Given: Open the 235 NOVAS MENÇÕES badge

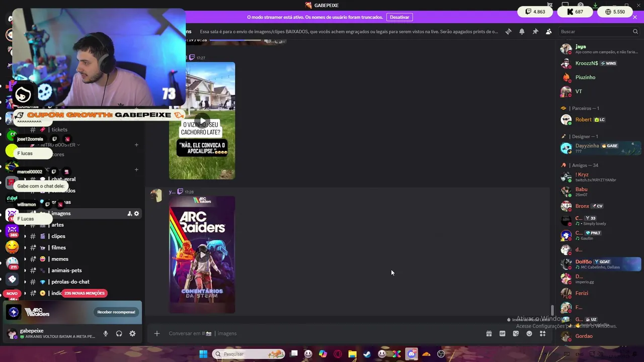Looking at the screenshot, I should (x=85, y=293).
